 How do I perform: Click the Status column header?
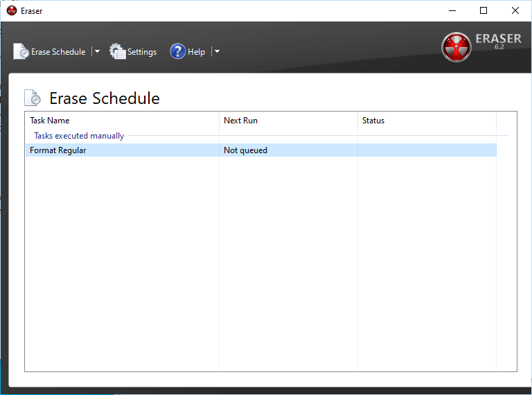point(373,121)
